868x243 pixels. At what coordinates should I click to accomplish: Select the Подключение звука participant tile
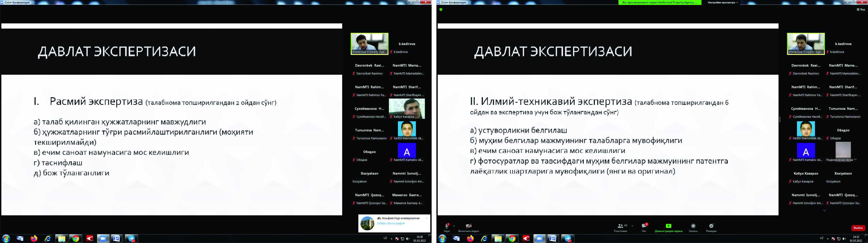843,151
